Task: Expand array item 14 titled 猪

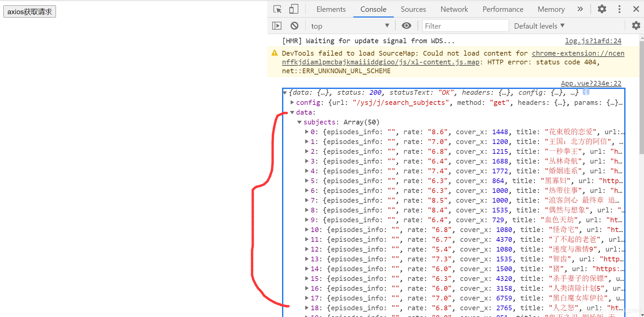Action: (307, 269)
